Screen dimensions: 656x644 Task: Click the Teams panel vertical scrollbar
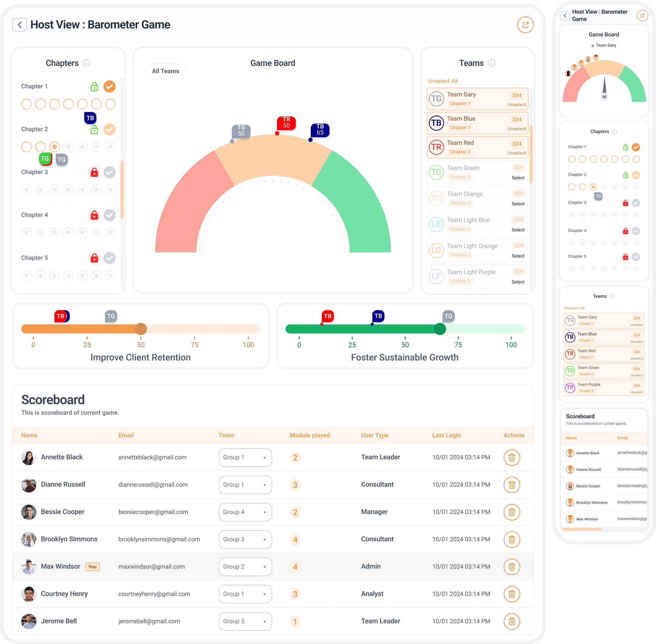[531, 154]
